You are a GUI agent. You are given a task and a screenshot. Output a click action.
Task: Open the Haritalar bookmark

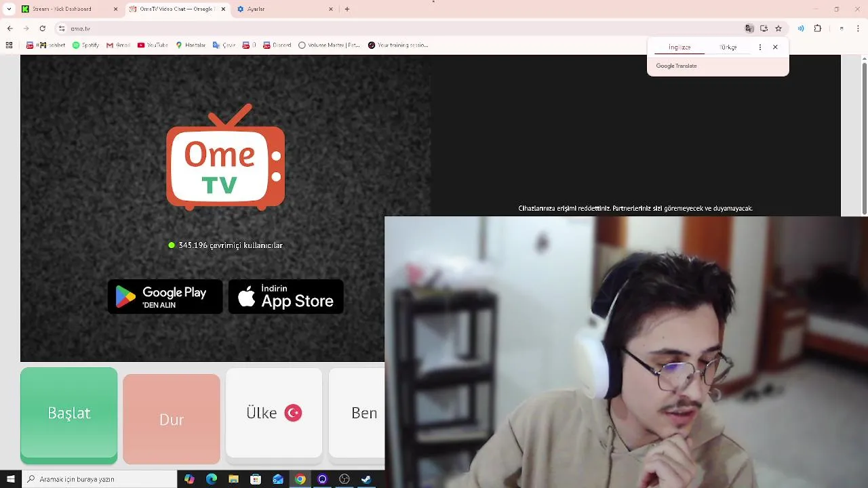[x=191, y=45]
